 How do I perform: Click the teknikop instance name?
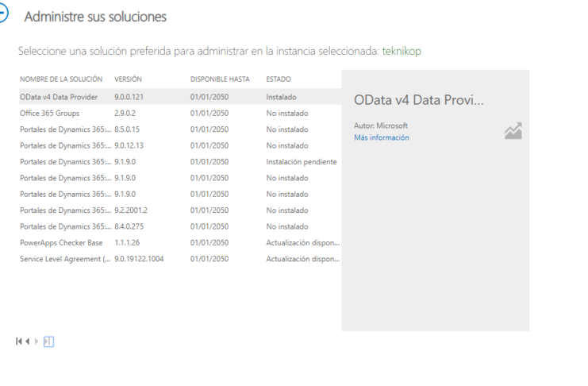point(402,51)
